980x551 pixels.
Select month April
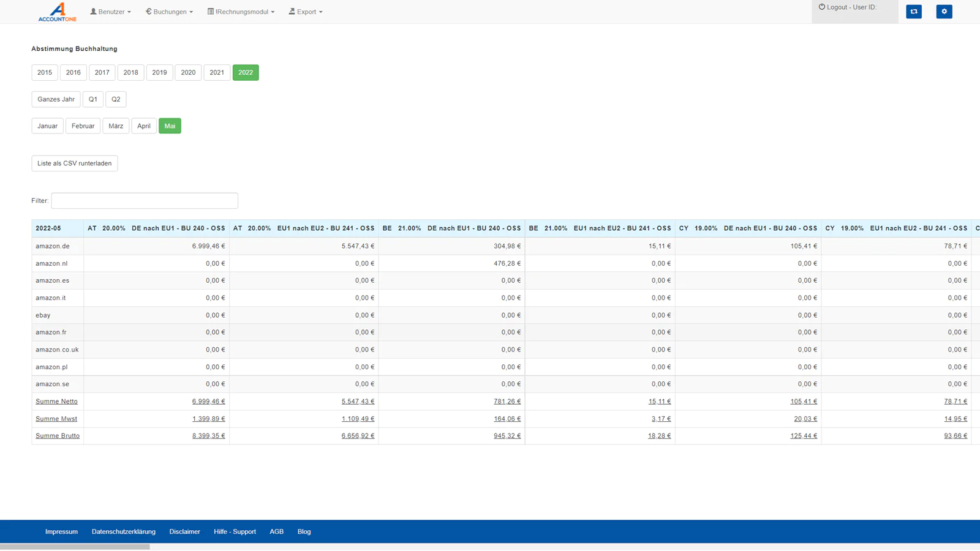144,126
